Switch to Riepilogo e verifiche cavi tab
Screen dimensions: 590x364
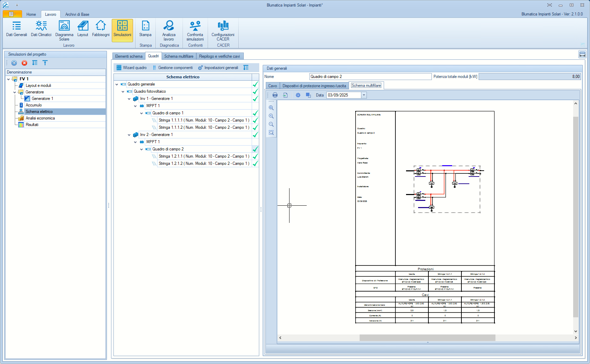coord(219,56)
